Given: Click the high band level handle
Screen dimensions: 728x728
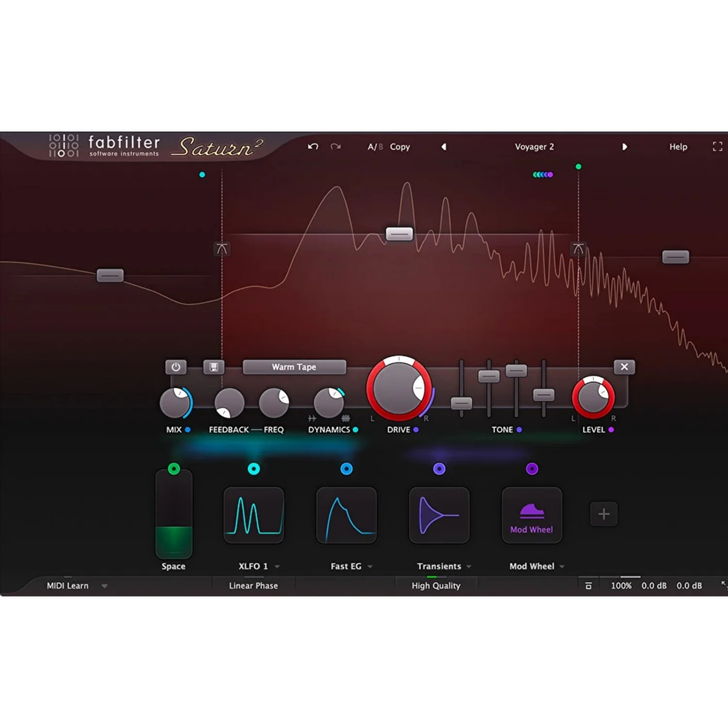Looking at the screenshot, I should [x=676, y=257].
